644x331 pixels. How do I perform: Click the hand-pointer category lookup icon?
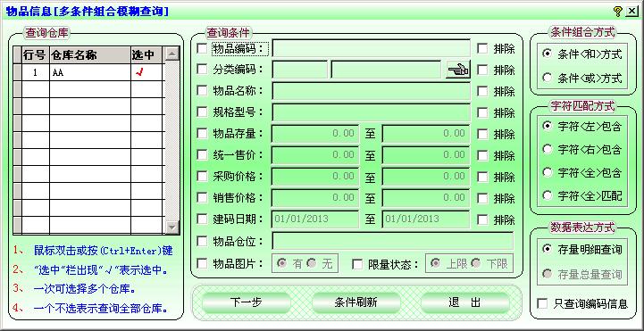pos(458,70)
